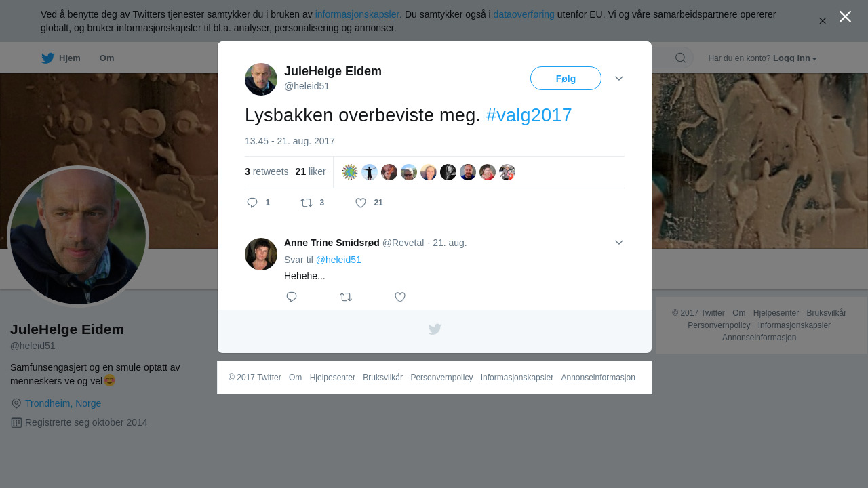This screenshot has width=868, height=488.
Task: Retweet Anne Trine Smidsrød's reply
Action: coord(346,297)
